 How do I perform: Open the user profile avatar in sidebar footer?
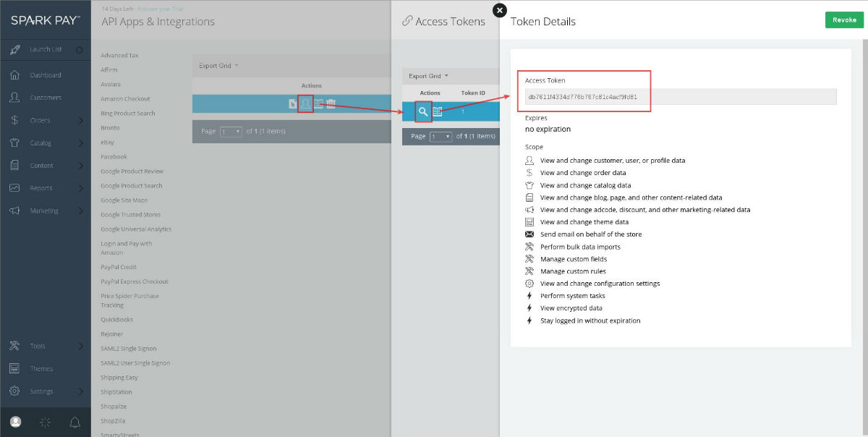(x=16, y=422)
